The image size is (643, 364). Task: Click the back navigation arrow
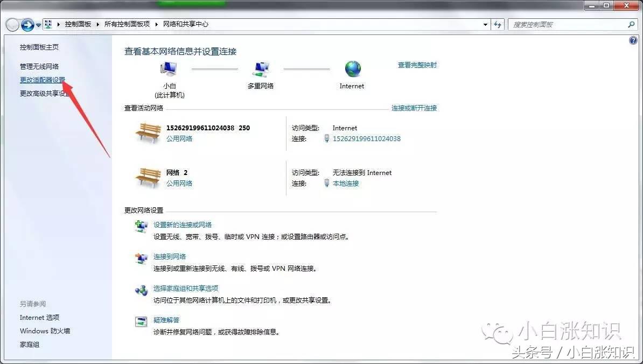[12, 24]
